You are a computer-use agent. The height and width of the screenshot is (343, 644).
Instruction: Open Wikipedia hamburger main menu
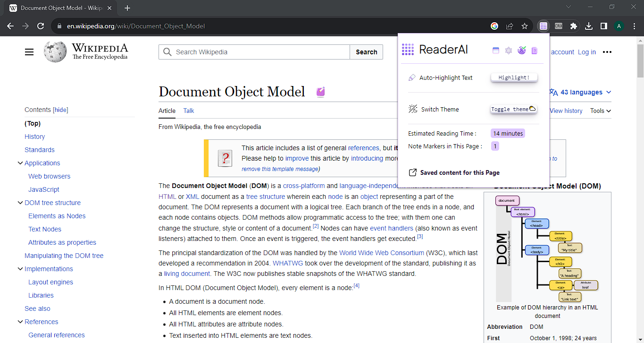pyautogui.click(x=29, y=52)
